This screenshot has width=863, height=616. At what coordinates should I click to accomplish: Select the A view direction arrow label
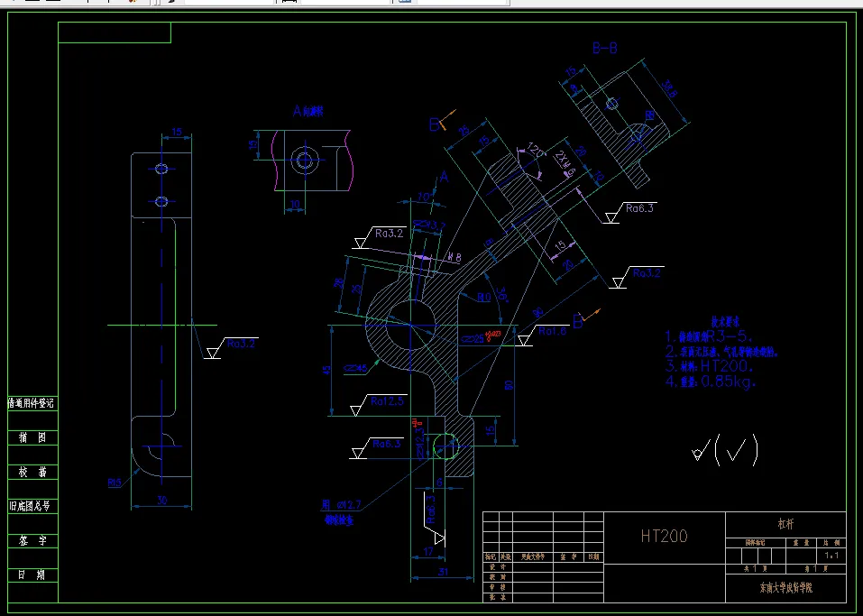(444, 178)
